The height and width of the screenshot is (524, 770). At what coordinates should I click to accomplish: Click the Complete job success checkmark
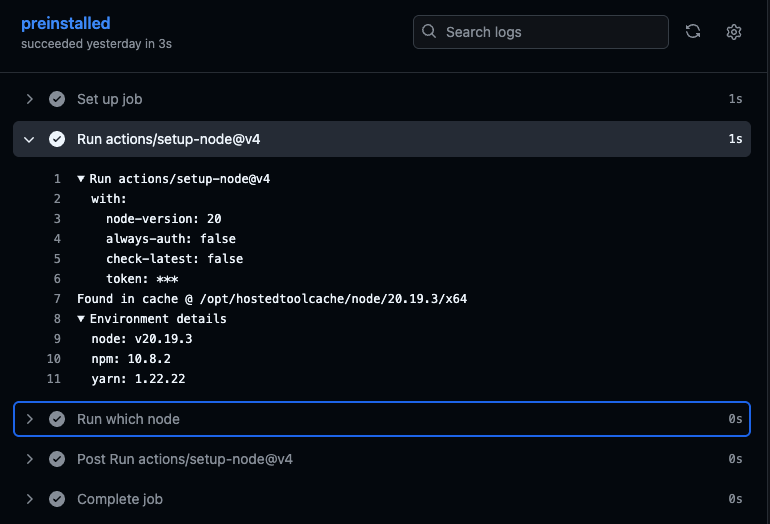coord(57,499)
